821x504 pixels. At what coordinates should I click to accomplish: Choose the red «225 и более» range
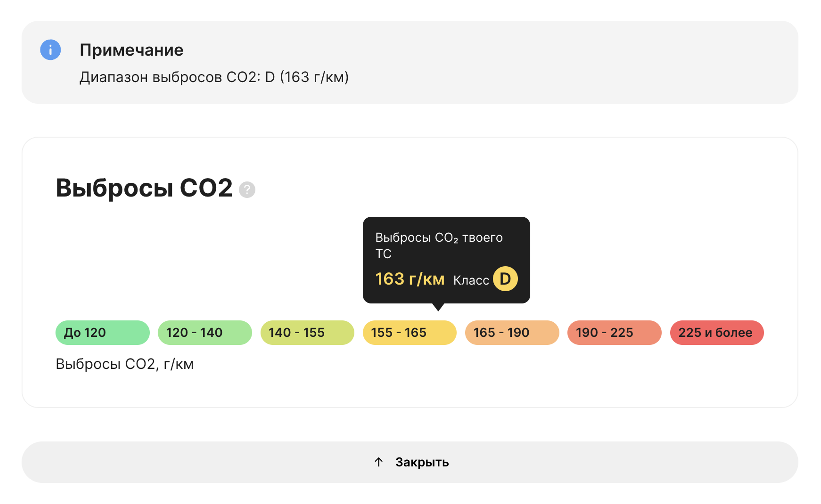click(717, 333)
